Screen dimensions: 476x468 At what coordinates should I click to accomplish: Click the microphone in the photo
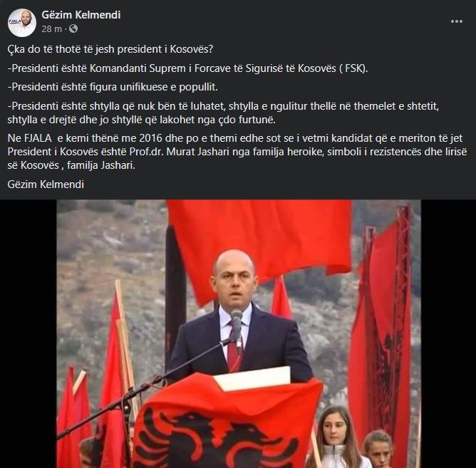(237, 329)
